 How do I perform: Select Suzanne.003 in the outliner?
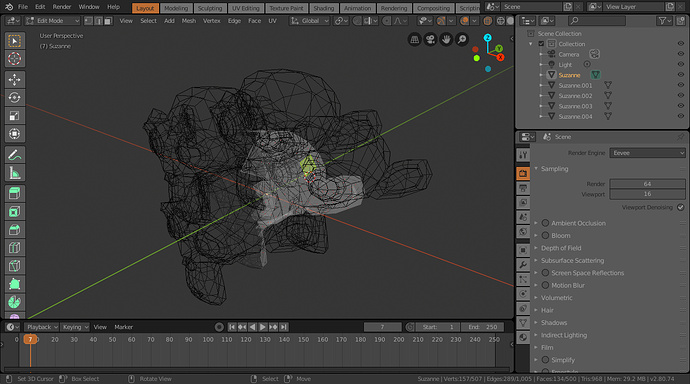click(x=575, y=106)
